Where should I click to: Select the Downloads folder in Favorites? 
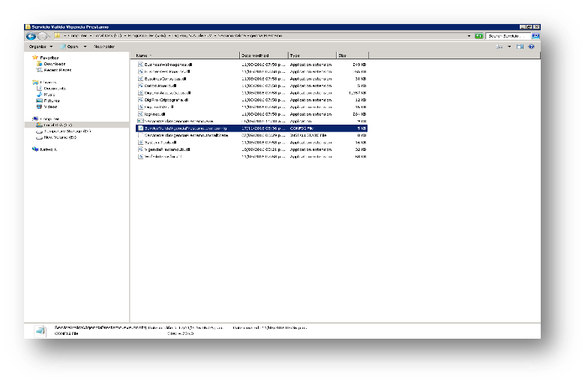tap(53, 64)
